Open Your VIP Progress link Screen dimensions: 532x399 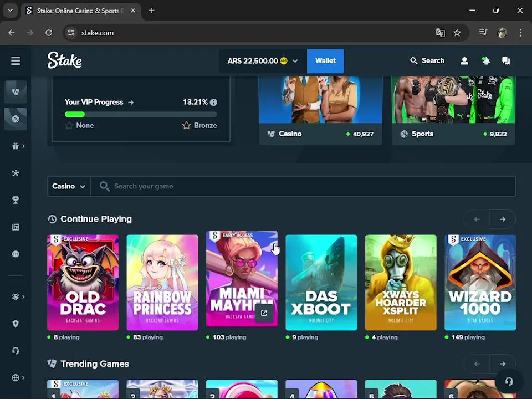99,102
